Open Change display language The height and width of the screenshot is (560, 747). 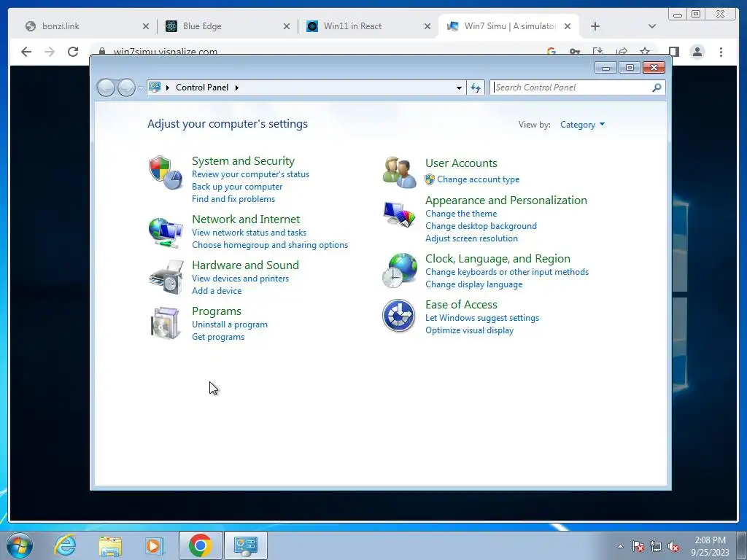pyautogui.click(x=473, y=284)
